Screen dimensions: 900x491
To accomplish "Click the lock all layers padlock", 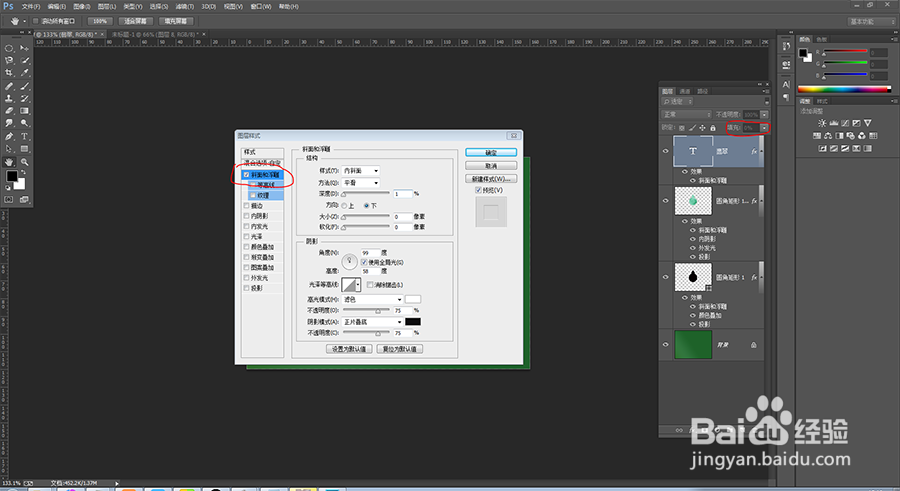I will pos(713,128).
